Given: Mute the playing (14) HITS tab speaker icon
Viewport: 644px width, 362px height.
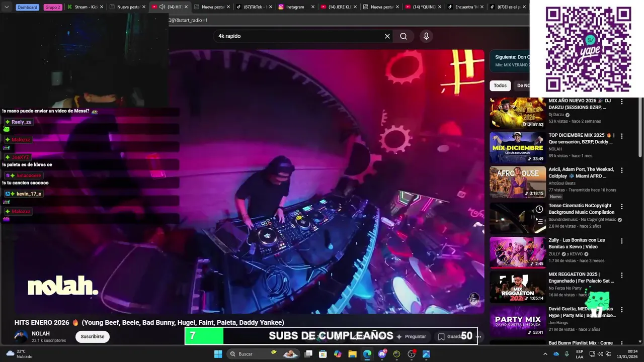Looking at the screenshot, I should tap(162, 7).
